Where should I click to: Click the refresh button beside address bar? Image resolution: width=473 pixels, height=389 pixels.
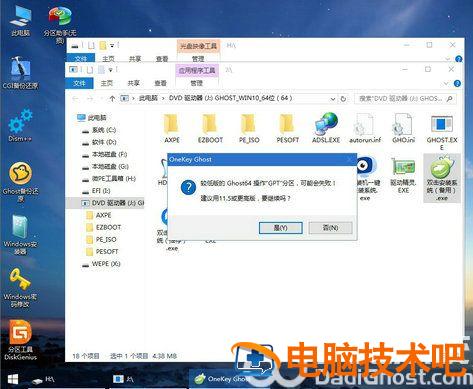(x=343, y=99)
